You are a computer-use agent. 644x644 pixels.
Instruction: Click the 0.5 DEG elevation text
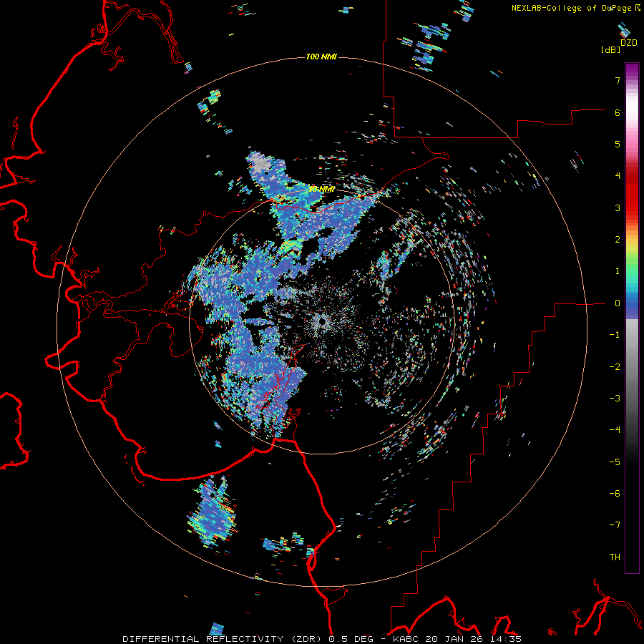pos(351,639)
